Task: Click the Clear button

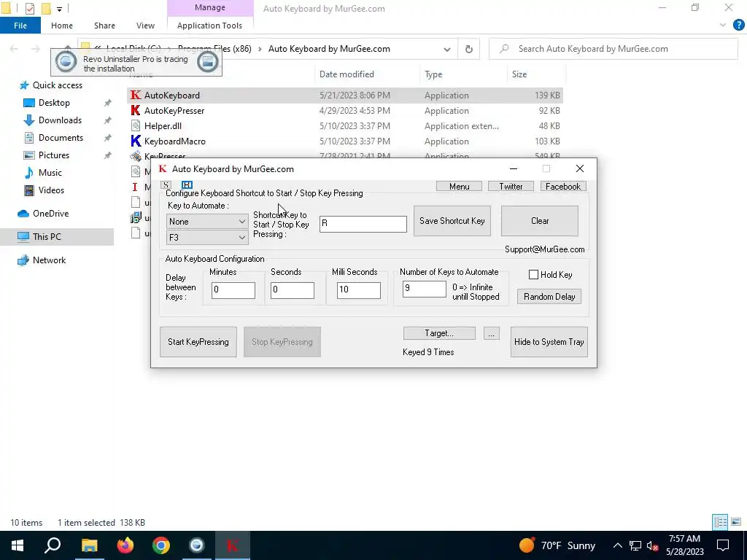Action: [540, 221]
